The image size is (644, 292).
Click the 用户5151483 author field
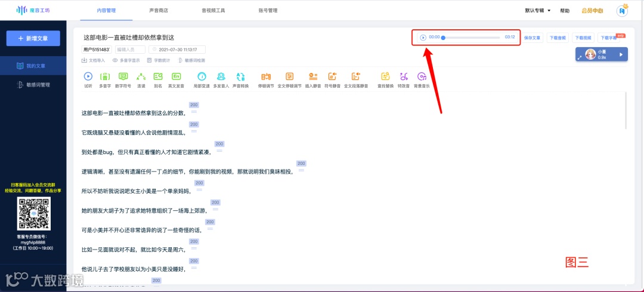(97, 50)
